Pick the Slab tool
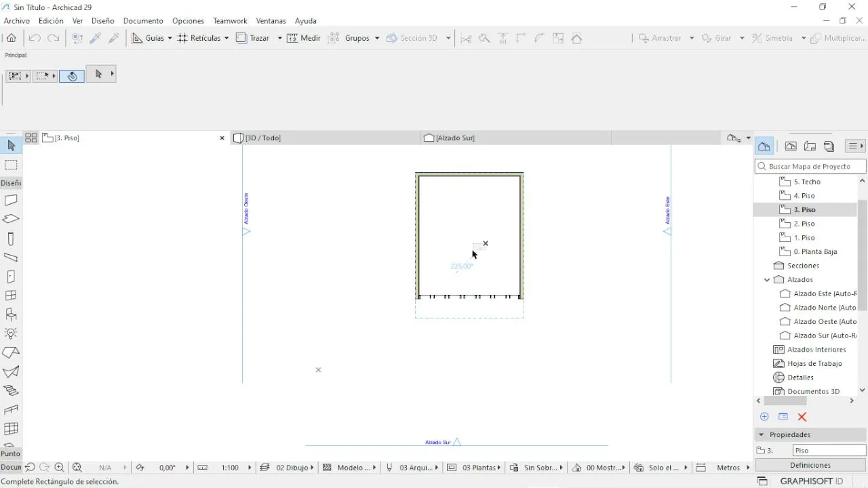 [11, 220]
